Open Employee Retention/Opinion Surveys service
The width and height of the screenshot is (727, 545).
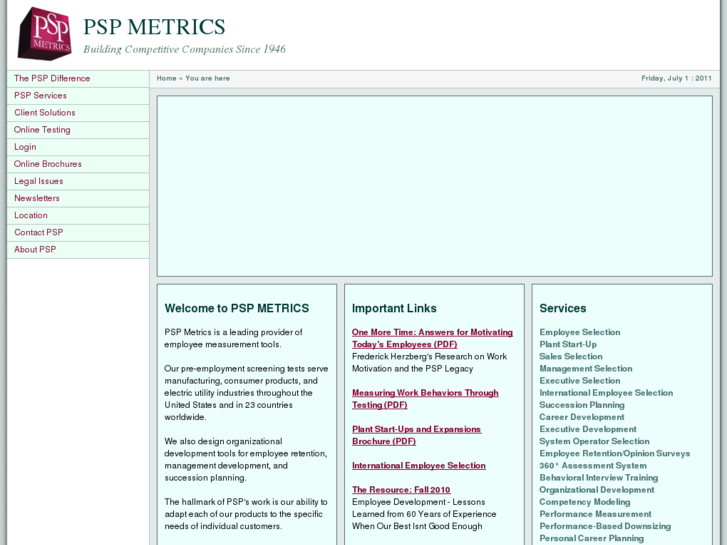pos(614,453)
